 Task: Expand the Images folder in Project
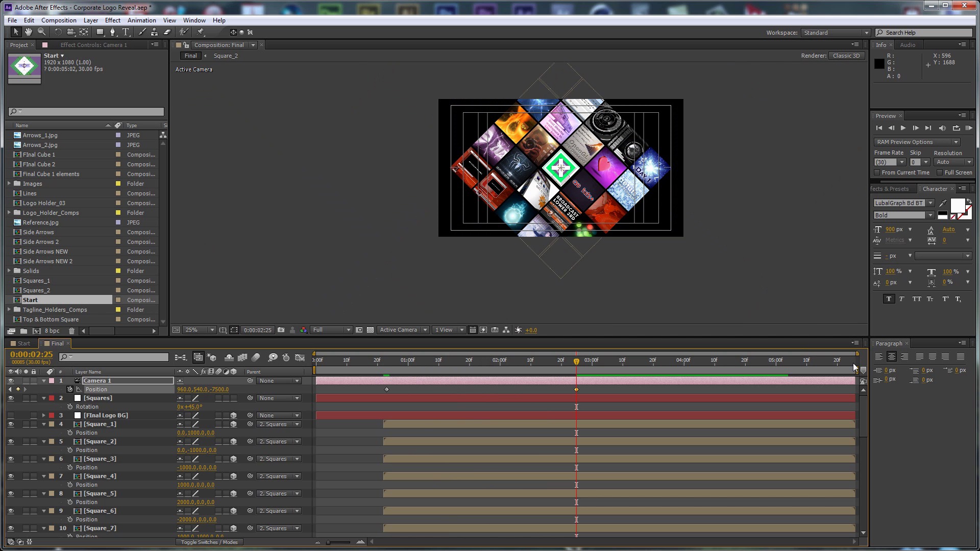(x=9, y=184)
